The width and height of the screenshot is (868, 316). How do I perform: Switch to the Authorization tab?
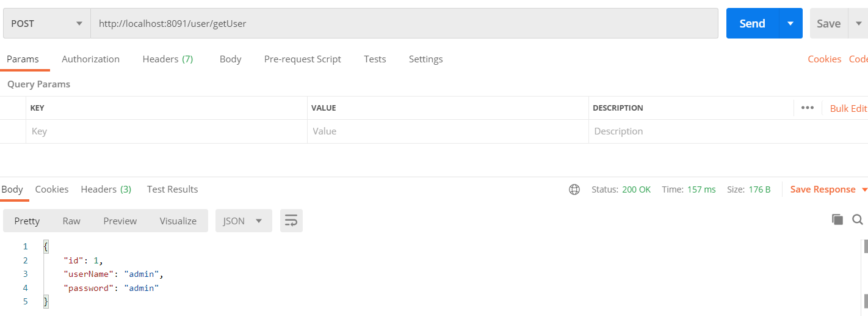pos(90,59)
